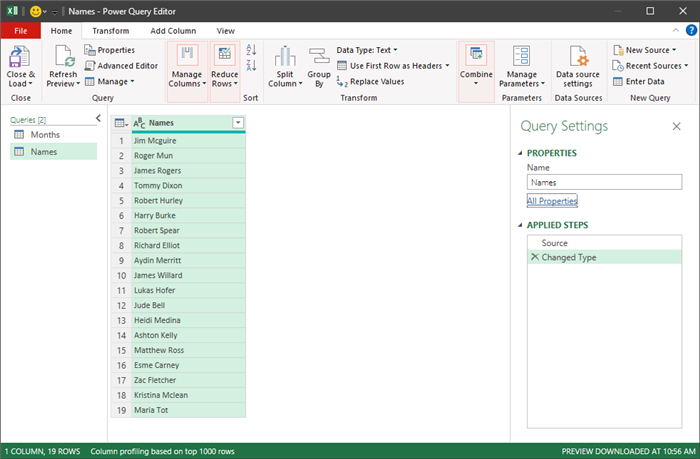Open the Names column filter dropdown
700x459 pixels.
point(237,123)
